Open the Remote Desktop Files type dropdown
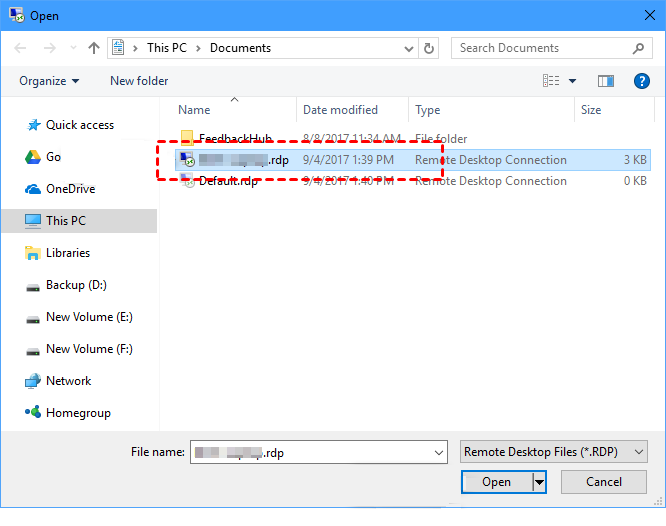This screenshot has height=526, width=666. 554,452
